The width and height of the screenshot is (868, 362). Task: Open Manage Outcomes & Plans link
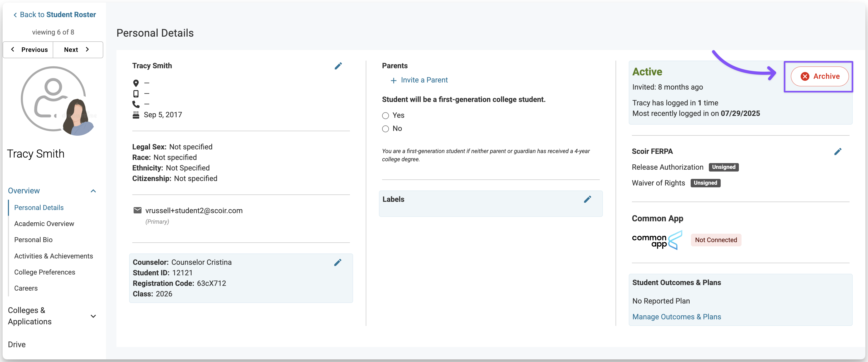click(x=676, y=316)
